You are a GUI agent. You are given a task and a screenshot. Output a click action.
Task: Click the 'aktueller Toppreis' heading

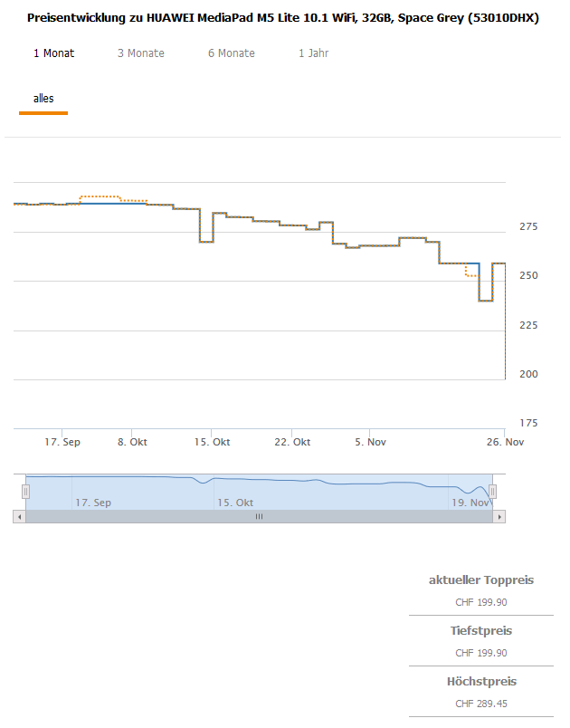pos(481,580)
